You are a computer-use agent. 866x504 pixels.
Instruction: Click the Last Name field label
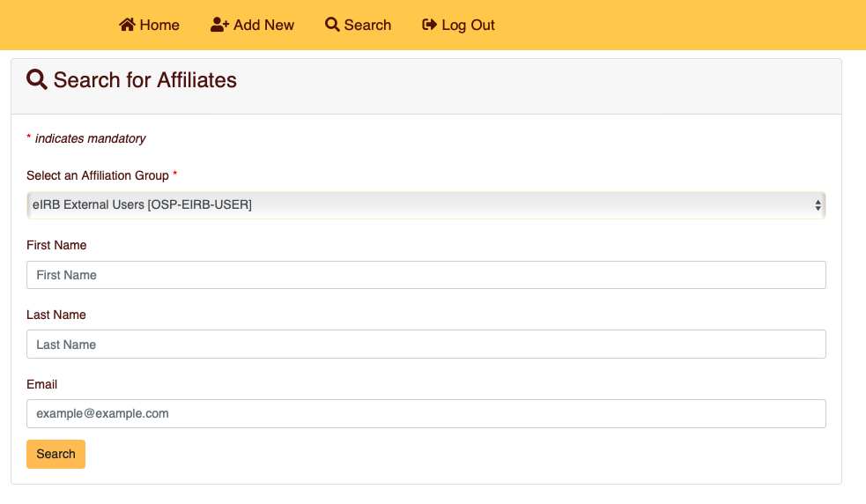tap(56, 315)
